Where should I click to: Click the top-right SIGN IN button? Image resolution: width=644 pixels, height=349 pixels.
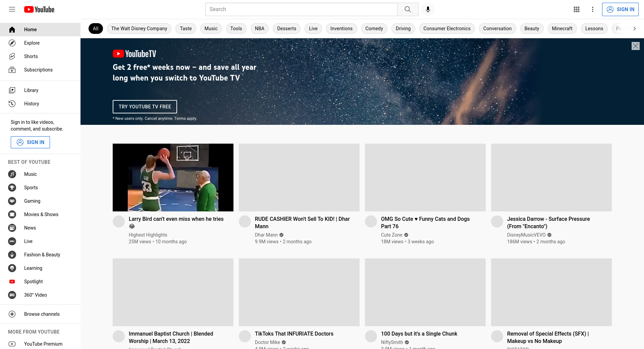(x=620, y=9)
